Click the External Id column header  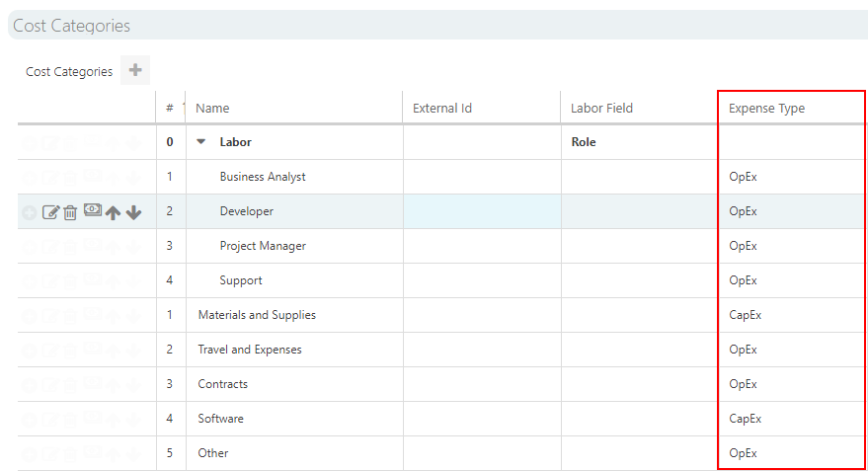[x=441, y=109]
